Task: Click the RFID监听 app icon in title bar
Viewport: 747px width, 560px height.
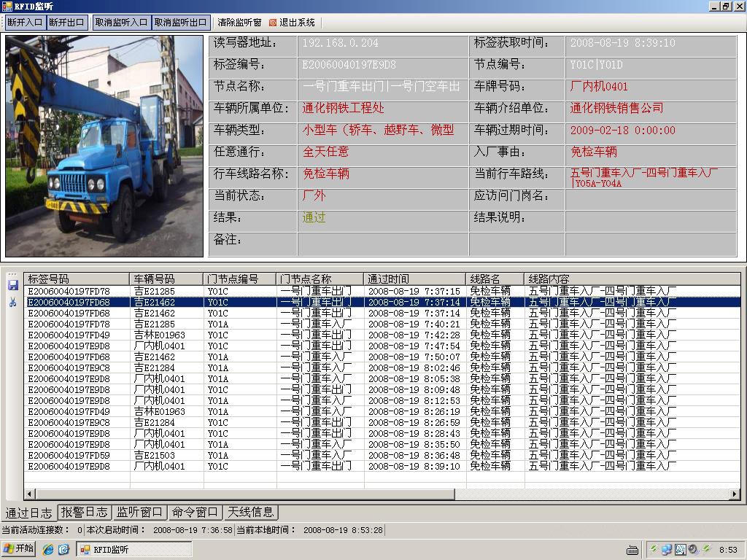Action: coord(7,7)
